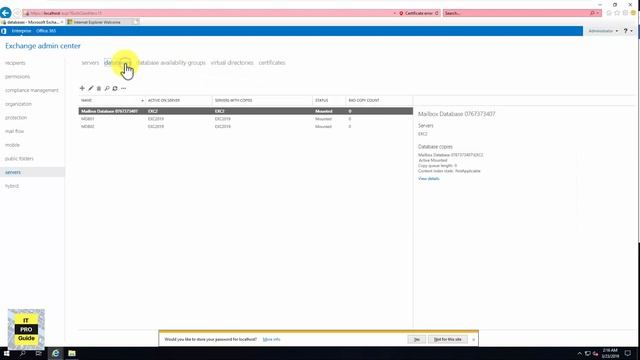Image resolution: width=640 pixels, height=360 pixels.
Task: Click the Office 365 link in the blue bar
Action: pyautogui.click(x=46, y=31)
